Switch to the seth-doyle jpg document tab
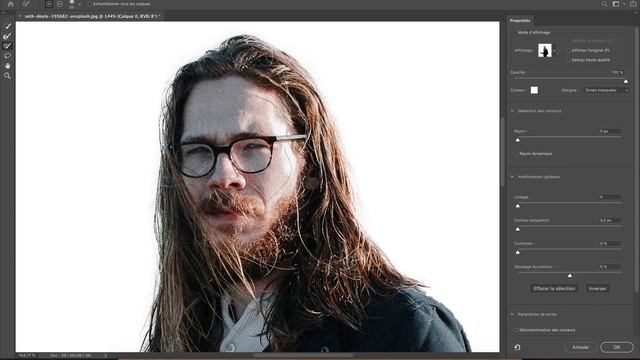Screen dimensions: 640x360 92,16
